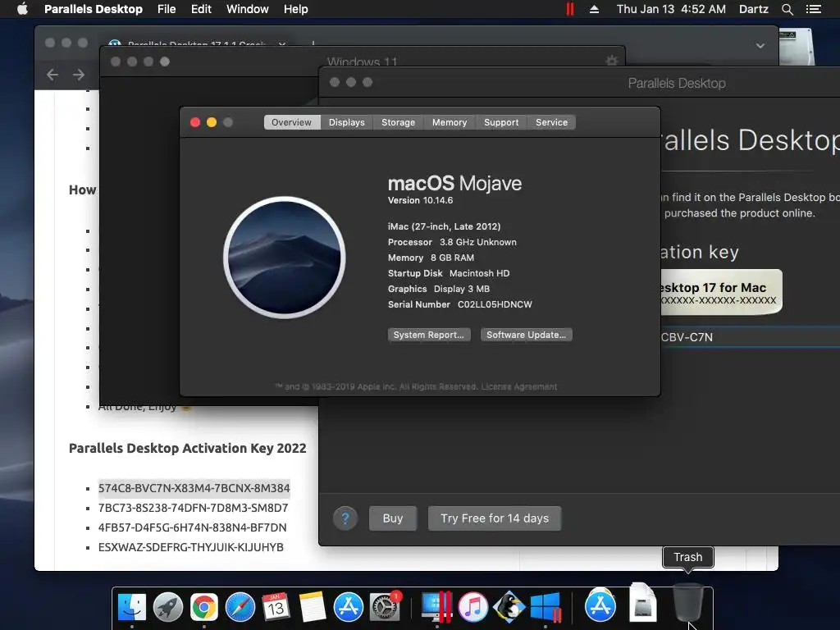This screenshot has width=840, height=630.
Task: Click the Version 10.14.6 text
Action: (x=421, y=200)
